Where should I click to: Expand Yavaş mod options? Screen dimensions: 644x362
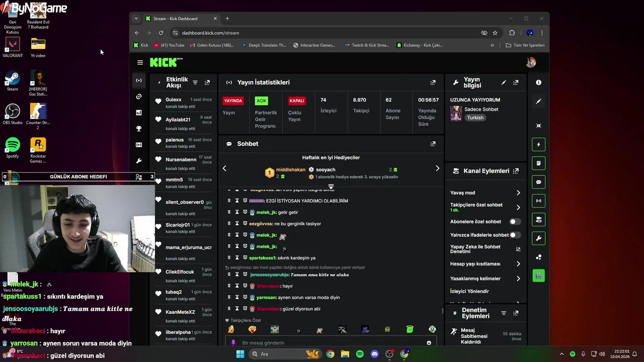[518, 193]
